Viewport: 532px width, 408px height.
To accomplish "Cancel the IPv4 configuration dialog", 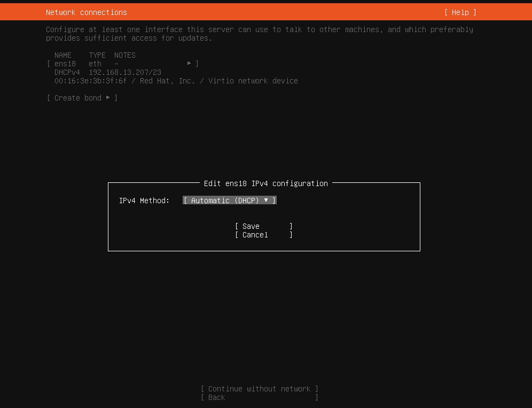I will [x=264, y=235].
